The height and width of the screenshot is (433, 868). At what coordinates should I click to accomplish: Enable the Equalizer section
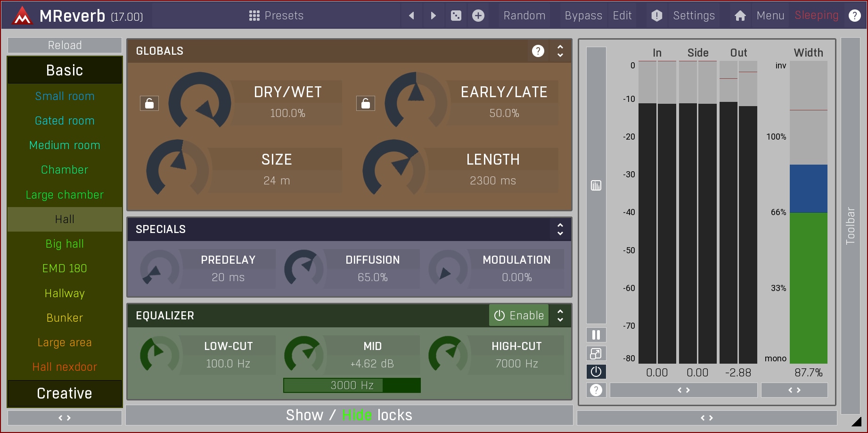(519, 316)
